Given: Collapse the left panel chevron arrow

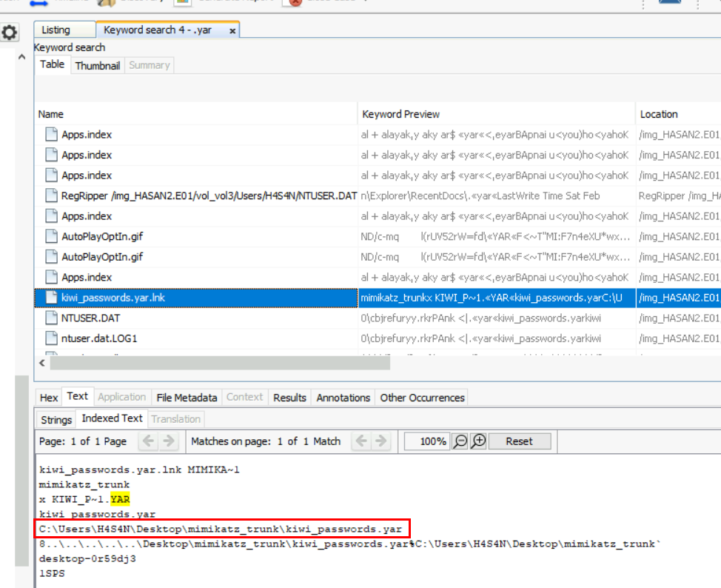Looking at the screenshot, I should point(21,56).
